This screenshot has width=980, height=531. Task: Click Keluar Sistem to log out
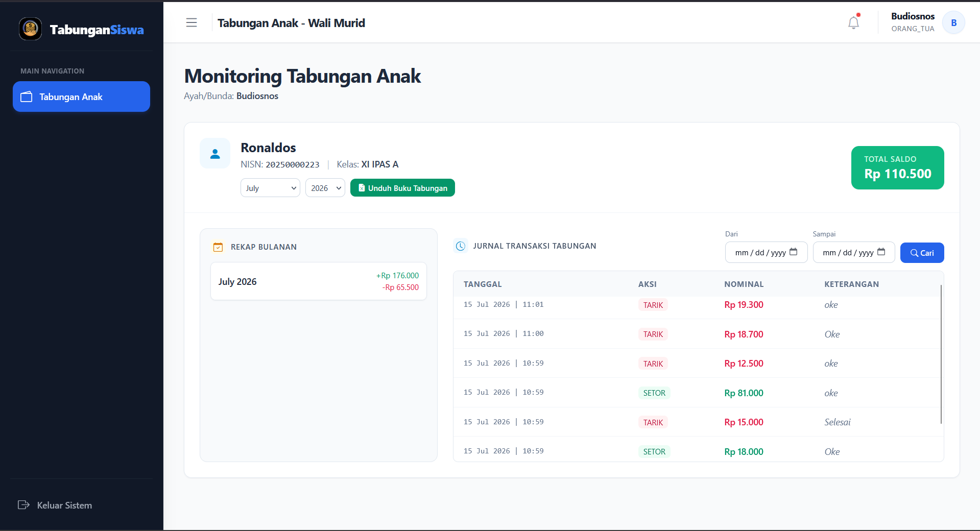[x=64, y=505]
